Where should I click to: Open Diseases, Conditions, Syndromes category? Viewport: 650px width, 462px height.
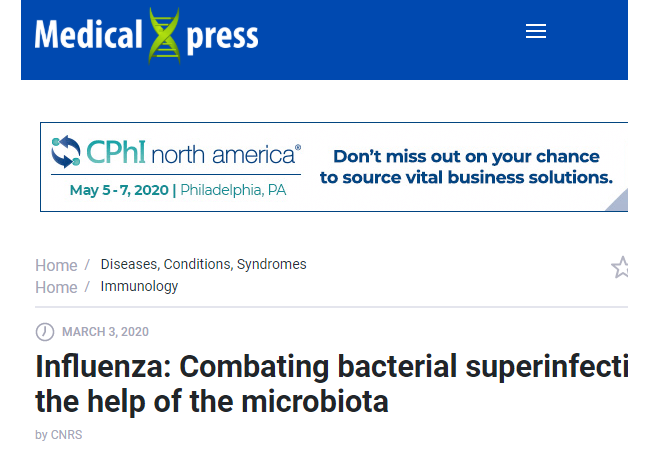[204, 264]
